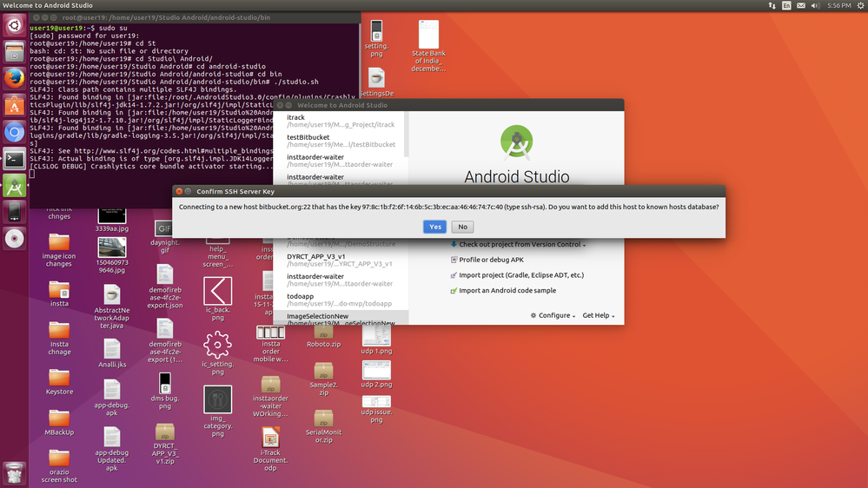This screenshot has height=488, width=868.
Task: Choose Import project (Gradle, Eclipse ADT, etc.)
Action: pyautogui.click(x=517, y=275)
